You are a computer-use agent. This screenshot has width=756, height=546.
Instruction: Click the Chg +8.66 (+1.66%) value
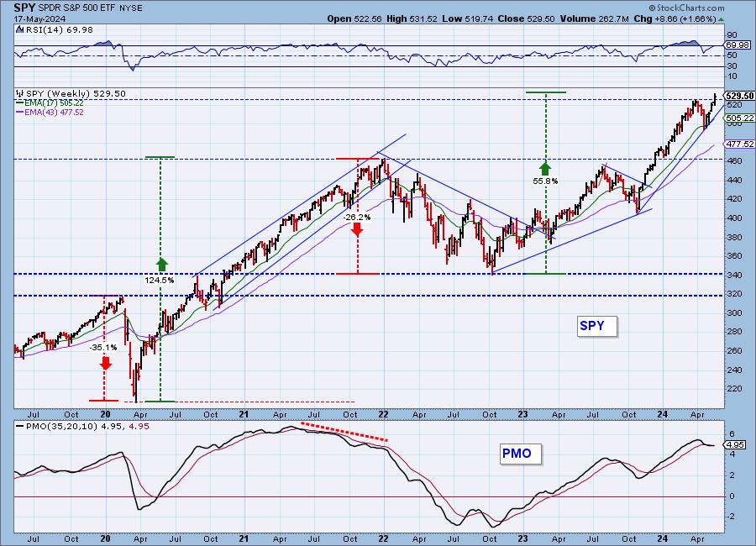tap(675, 18)
